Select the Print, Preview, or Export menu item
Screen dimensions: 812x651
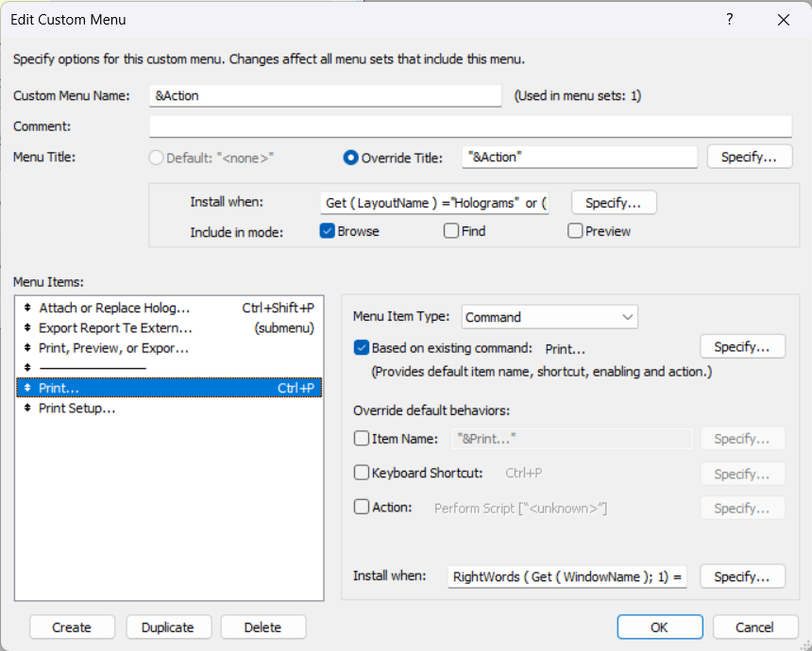coord(113,348)
